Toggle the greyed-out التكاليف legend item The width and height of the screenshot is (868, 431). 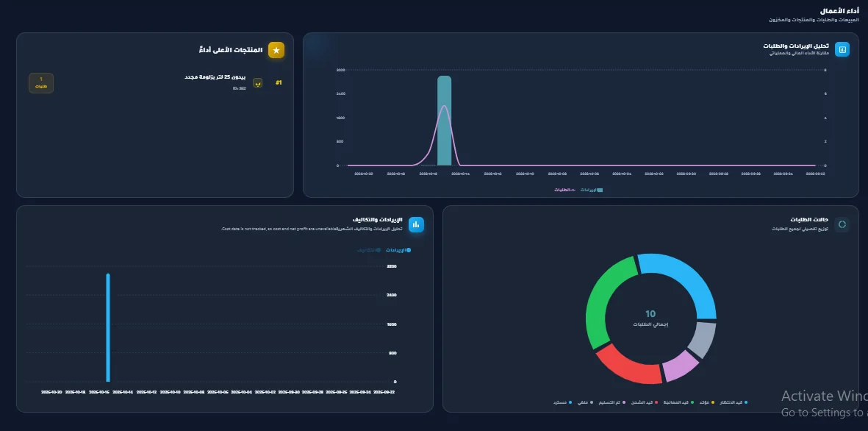(369, 250)
